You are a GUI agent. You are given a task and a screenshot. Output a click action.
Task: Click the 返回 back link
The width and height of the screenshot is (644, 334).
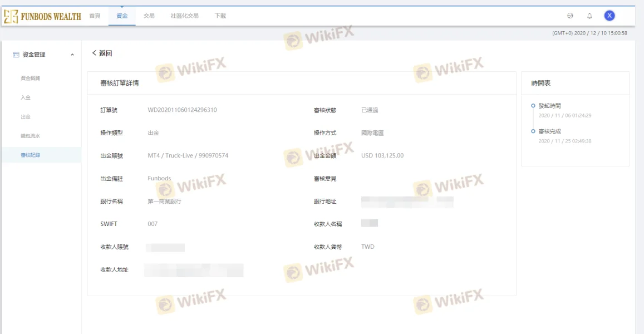point(102,53)
